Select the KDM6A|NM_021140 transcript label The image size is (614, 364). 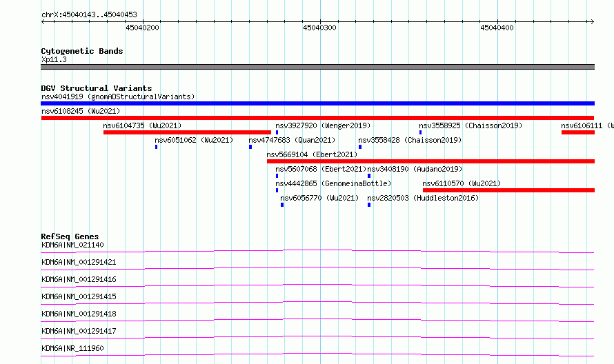(72, 245)
